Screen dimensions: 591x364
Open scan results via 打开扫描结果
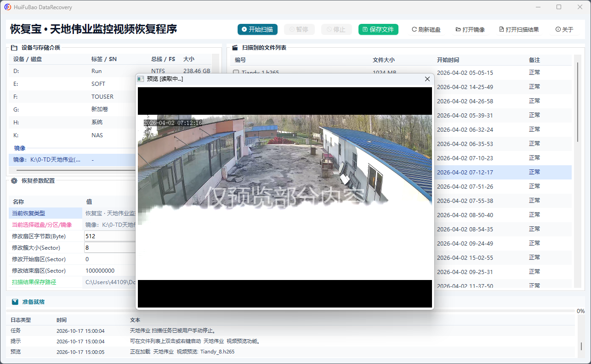tap(519, 29)
